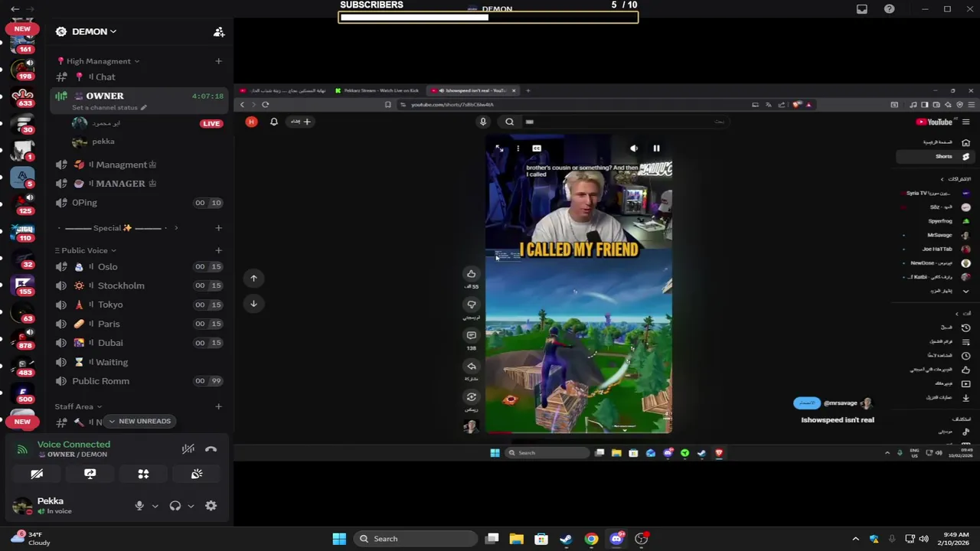Open the server icon with 878 badge

click(x=22, y=338)
